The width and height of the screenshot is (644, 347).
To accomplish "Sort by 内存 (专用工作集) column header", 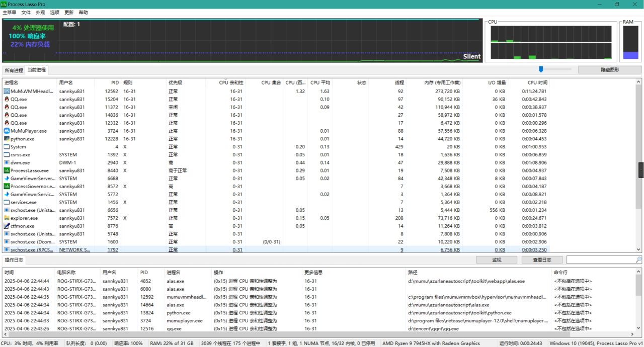I will pyautogui.click(x=434, y=82).
